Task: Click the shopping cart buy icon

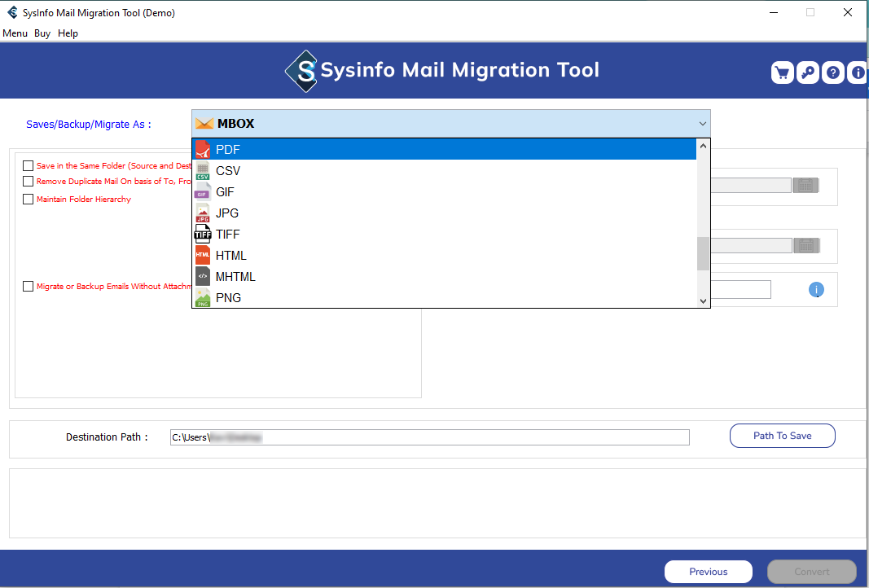Action: (782, 73)
